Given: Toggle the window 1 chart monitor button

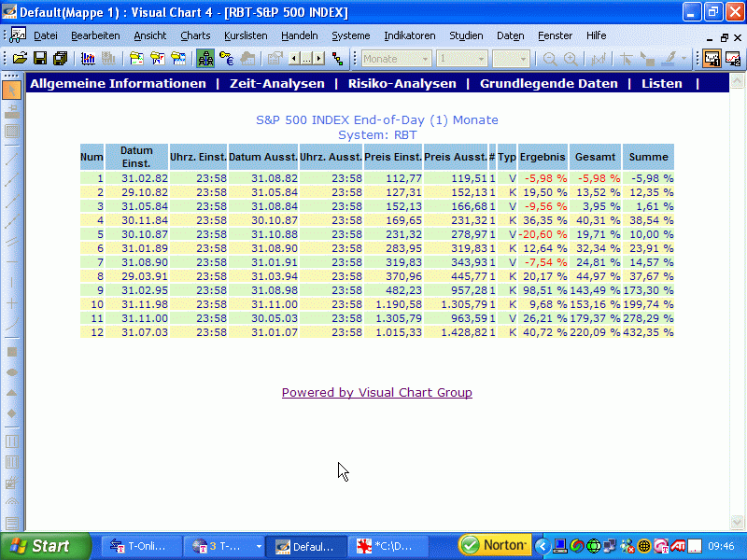Looking at the screenshot, I should (712, 58).
